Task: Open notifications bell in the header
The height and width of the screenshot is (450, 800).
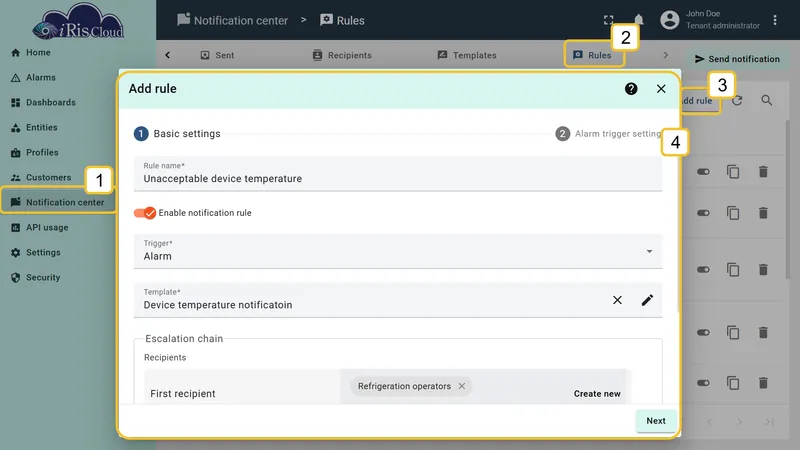Action: [638, 20]
